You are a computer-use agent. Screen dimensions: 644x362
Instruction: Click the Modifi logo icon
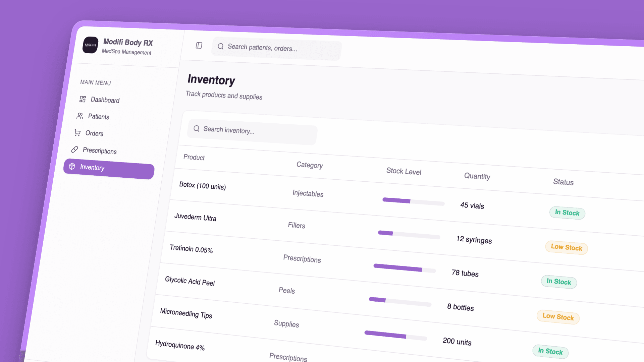tap(90, 45)
